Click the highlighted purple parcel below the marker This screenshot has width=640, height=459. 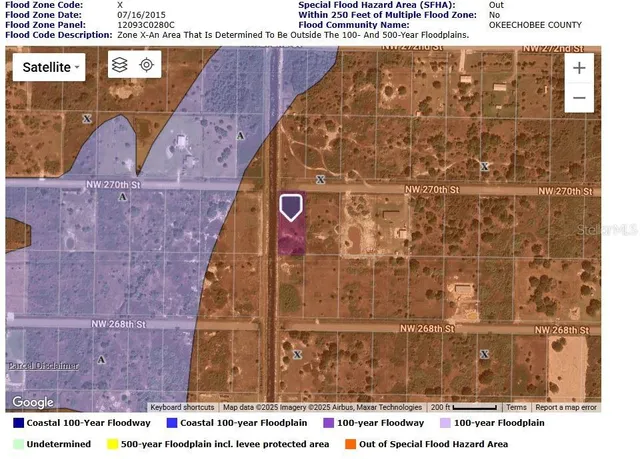coord(290,240)
